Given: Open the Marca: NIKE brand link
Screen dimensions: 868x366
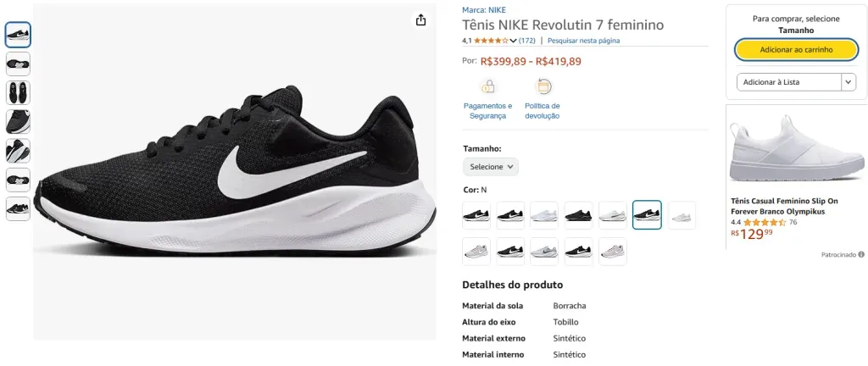Looking at the screenshot, I should point(484,10).
